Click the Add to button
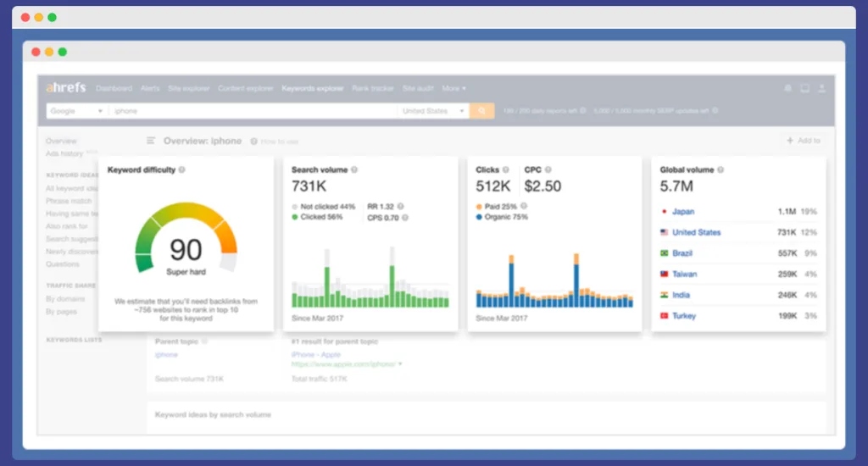868x466 pixels. coord(804,141)
